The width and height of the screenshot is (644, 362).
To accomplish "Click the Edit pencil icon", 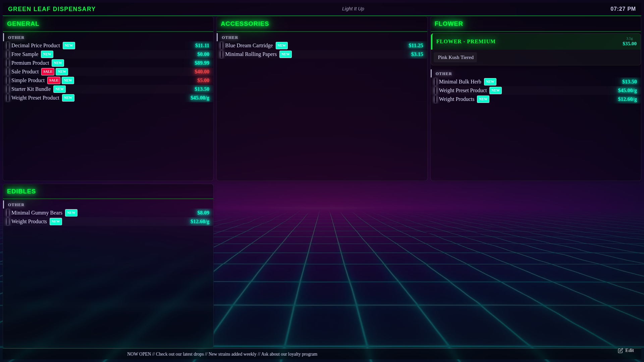I will (620, 351).
